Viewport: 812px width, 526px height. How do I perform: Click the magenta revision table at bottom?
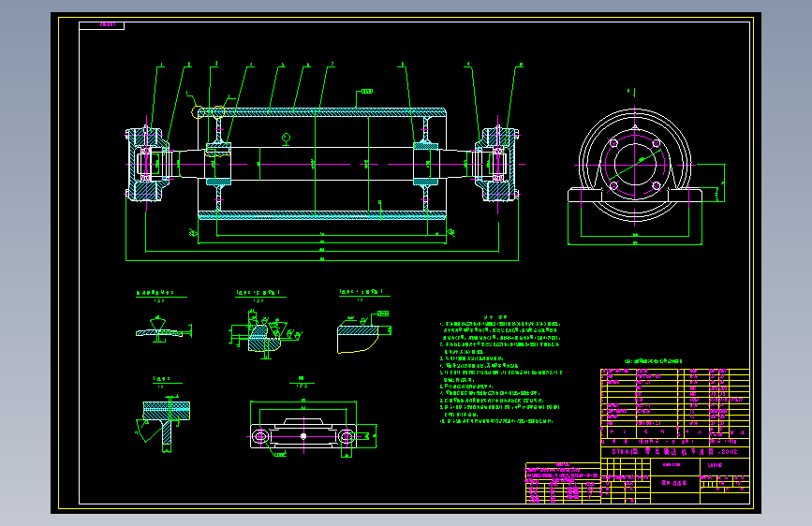coord(563,483)
